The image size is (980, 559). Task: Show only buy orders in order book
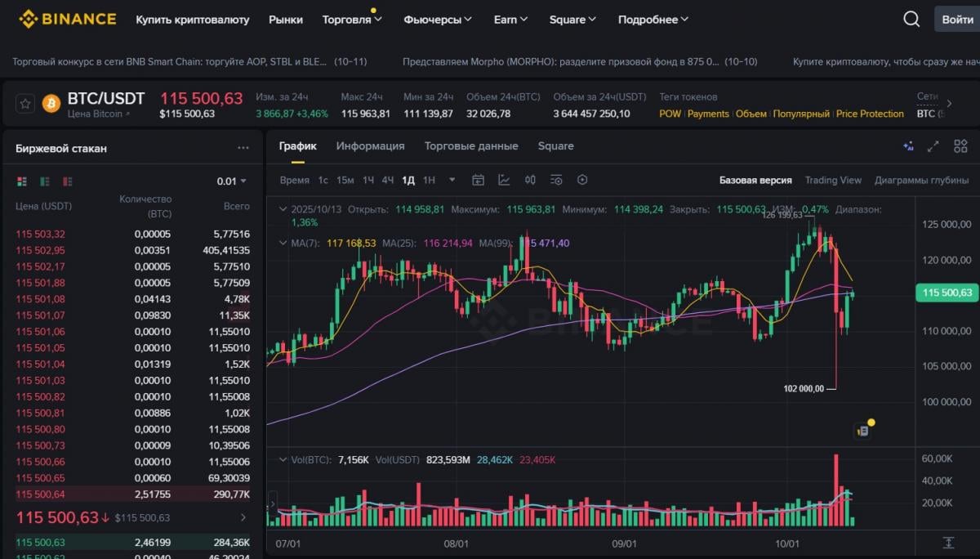(45, 181)
